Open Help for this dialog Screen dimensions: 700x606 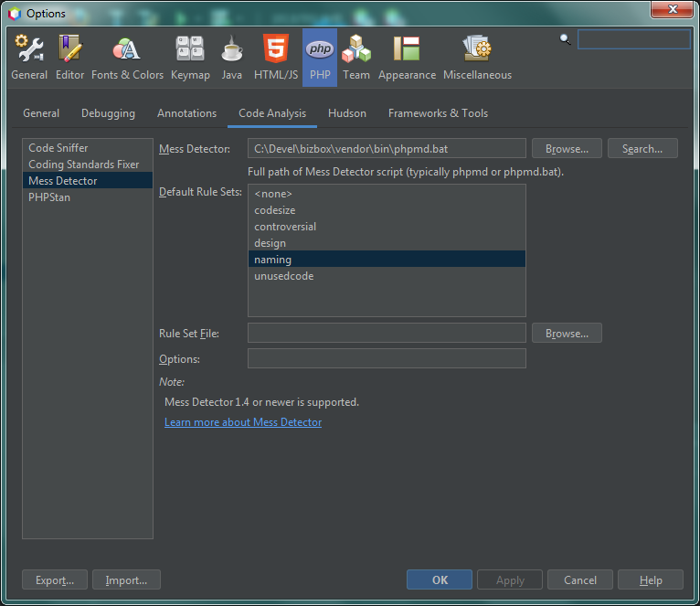651,579
